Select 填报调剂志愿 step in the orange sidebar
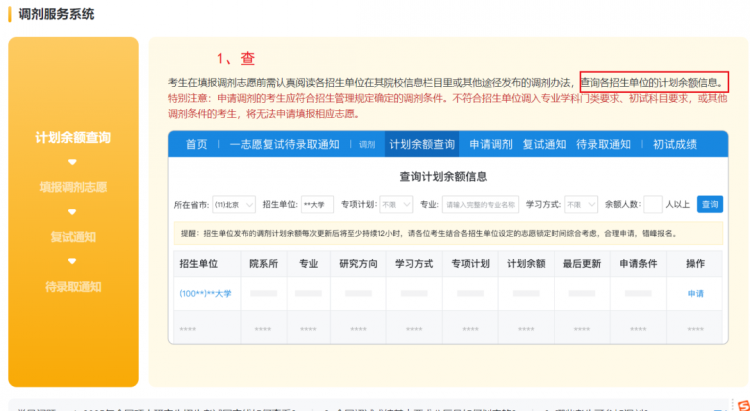 (x=73, y=187)
